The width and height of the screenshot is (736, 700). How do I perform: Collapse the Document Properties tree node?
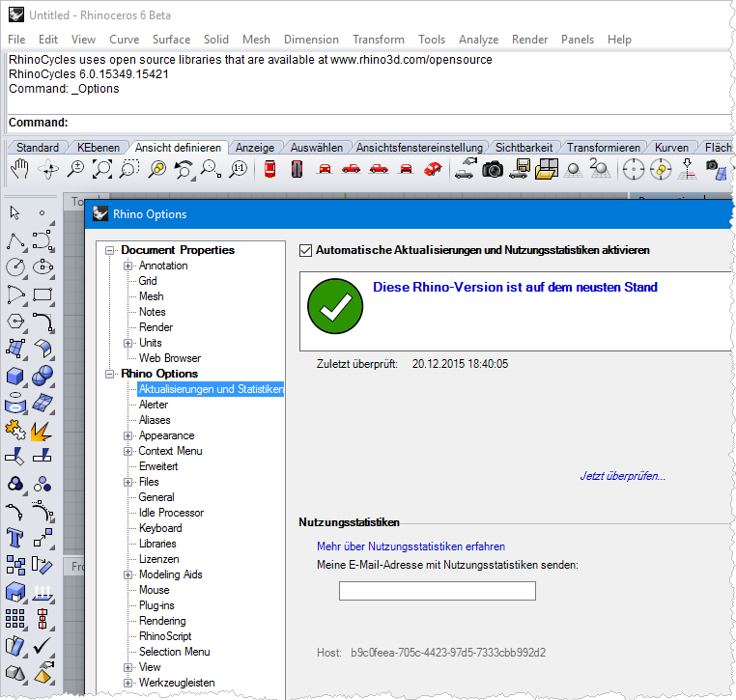[110, 250]
